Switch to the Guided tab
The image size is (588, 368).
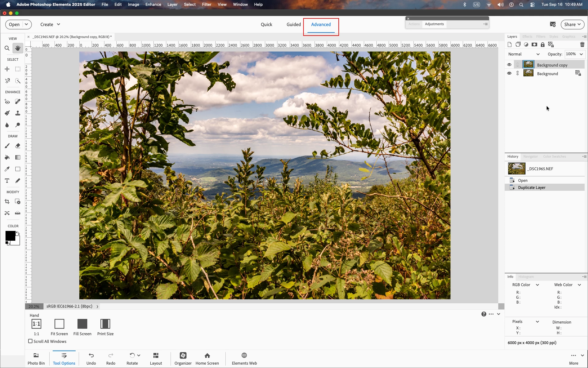point(293,25)
